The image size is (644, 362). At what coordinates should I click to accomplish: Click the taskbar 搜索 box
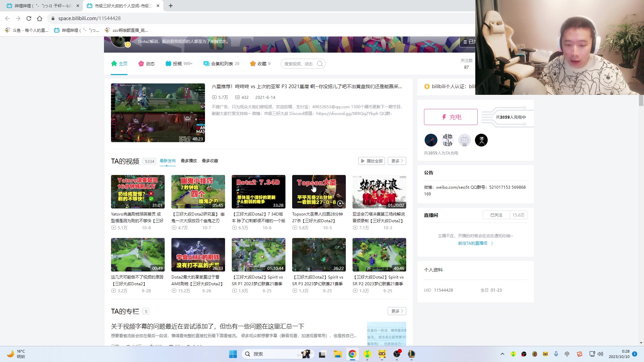click(x=278, y=354)
